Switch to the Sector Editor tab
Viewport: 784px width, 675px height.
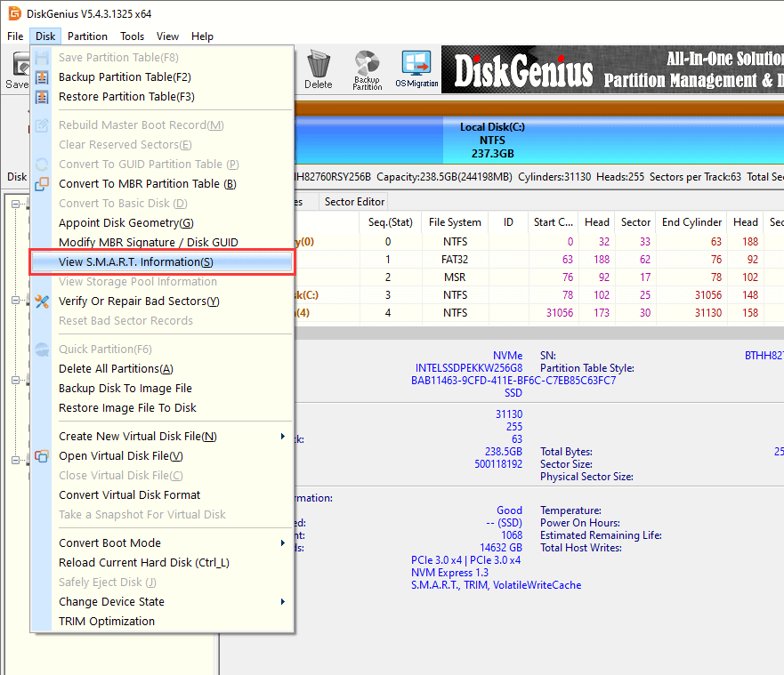tap(354, 202)
